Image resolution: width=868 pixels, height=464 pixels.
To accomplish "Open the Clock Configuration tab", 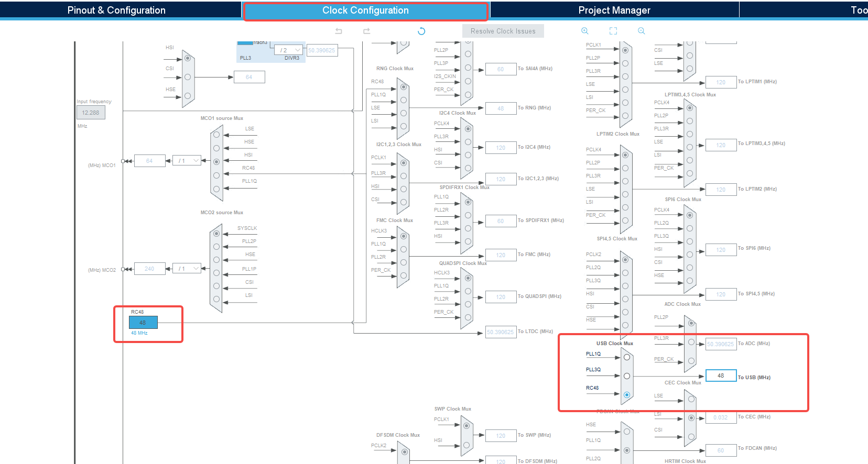I will [x=365, y=10].
